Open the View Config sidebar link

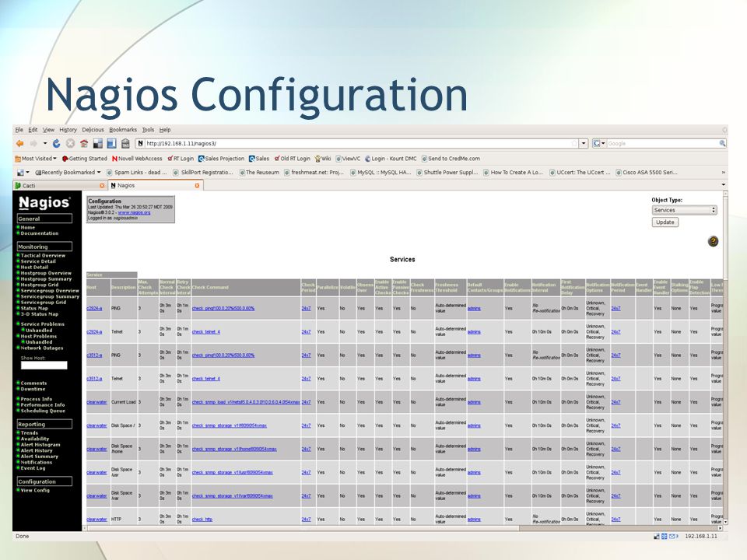pos(35,491)
